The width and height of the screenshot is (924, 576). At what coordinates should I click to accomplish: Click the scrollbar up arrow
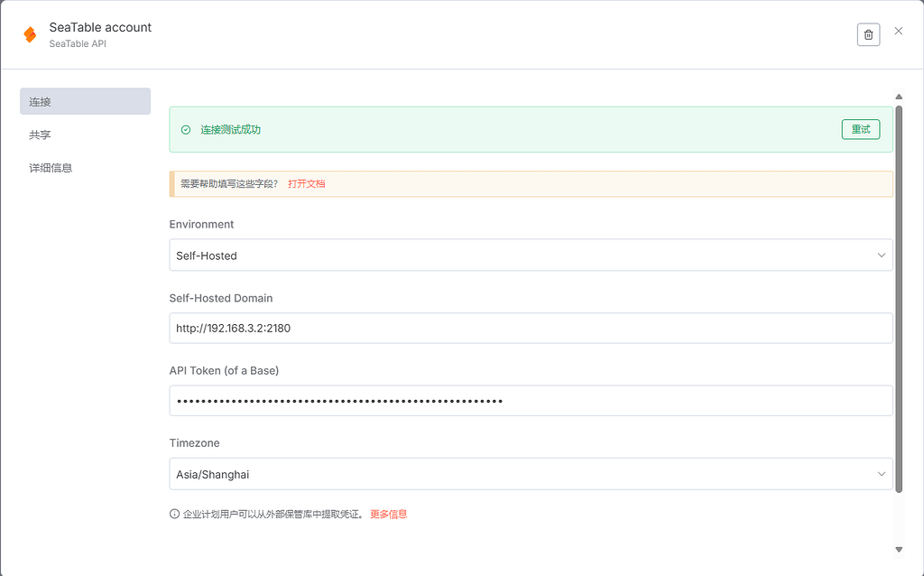coord(899,97)
